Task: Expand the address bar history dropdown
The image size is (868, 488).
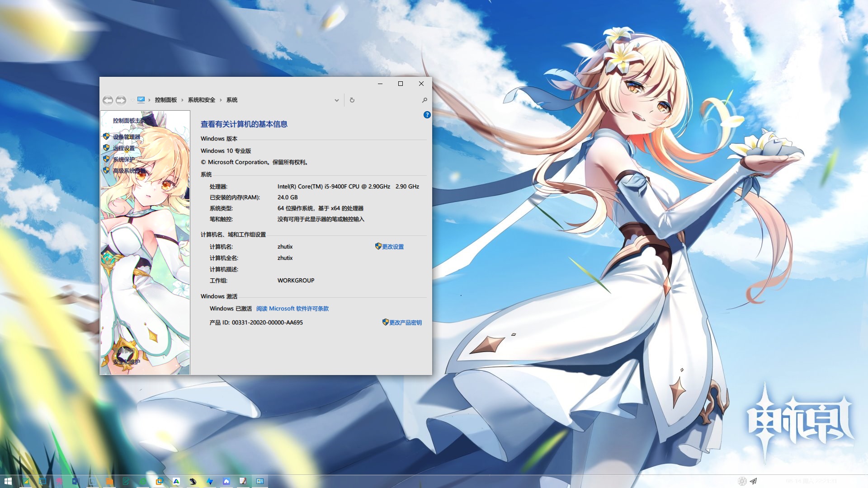Action: pyautogui.click(x=337, y=100)
